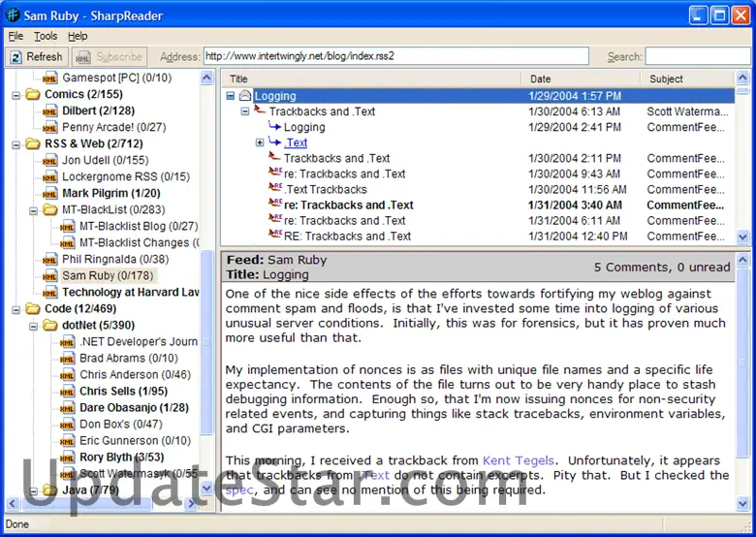Click the XML feed icon beside Dilbert

50,111
